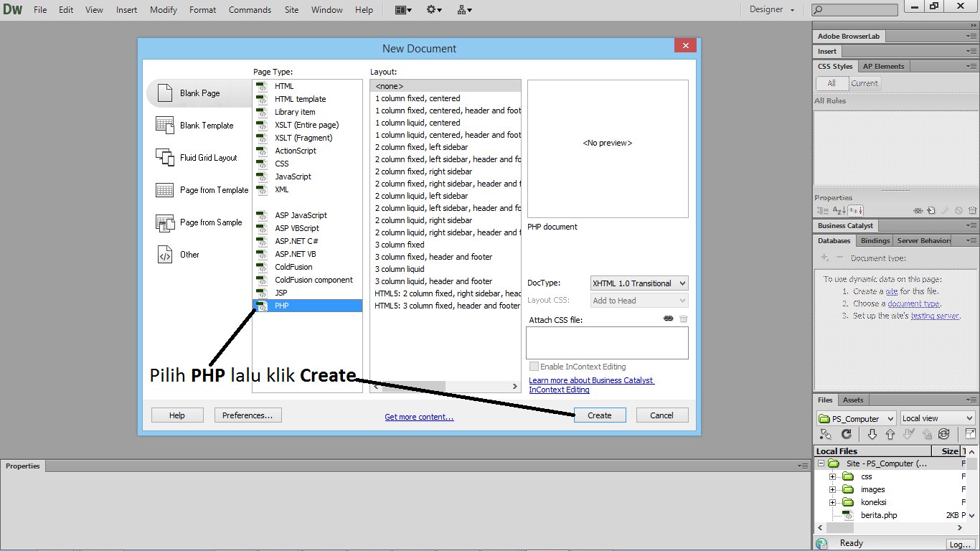Select the PHP page type
This screenshot has width=980, height=551.
coord(307,306)
